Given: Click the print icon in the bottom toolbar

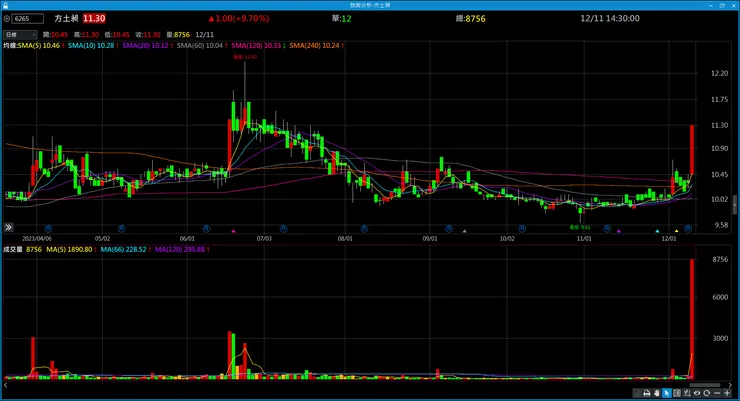Looking at the screenshot, I should click(x=647, y=393).
